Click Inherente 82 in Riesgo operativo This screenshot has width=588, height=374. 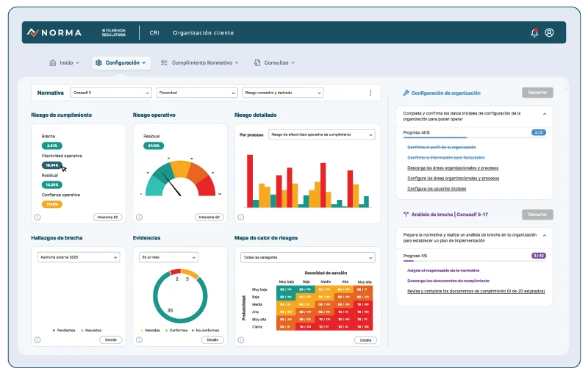point(209,217)
